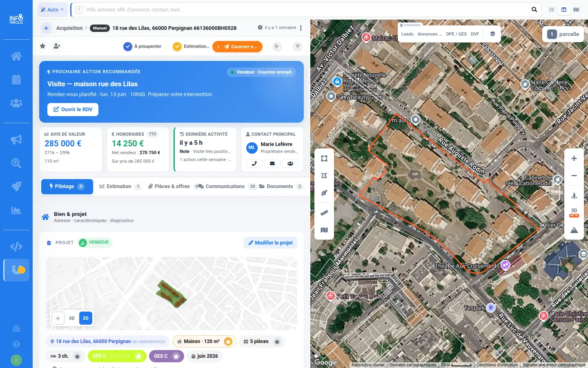Select the DPE / GES layer
This screenshot has height=368, width=588.
[456, 34]
